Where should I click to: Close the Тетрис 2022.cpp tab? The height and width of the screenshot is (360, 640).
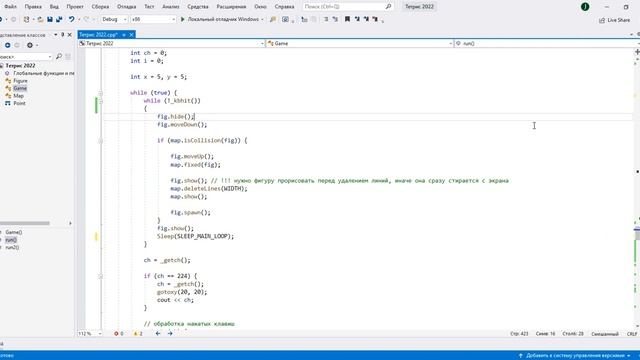[x=131, y=35]
